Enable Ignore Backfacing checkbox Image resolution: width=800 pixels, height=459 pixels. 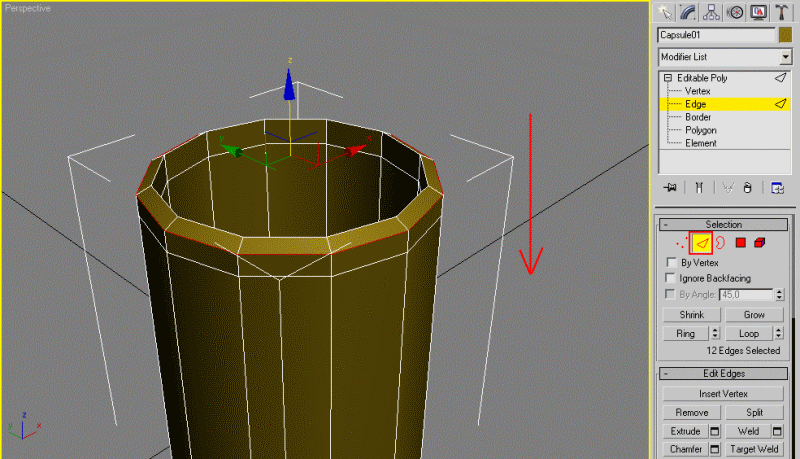pos(670,278)
